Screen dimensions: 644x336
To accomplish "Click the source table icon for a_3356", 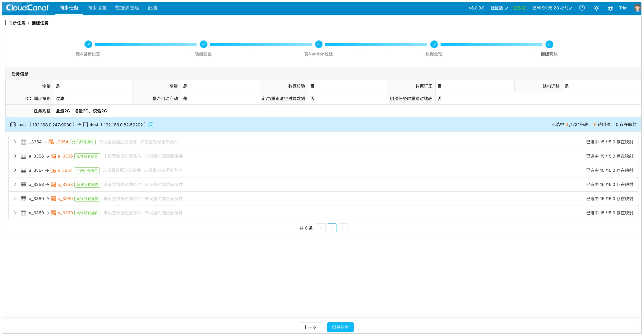I will point(23,156).
